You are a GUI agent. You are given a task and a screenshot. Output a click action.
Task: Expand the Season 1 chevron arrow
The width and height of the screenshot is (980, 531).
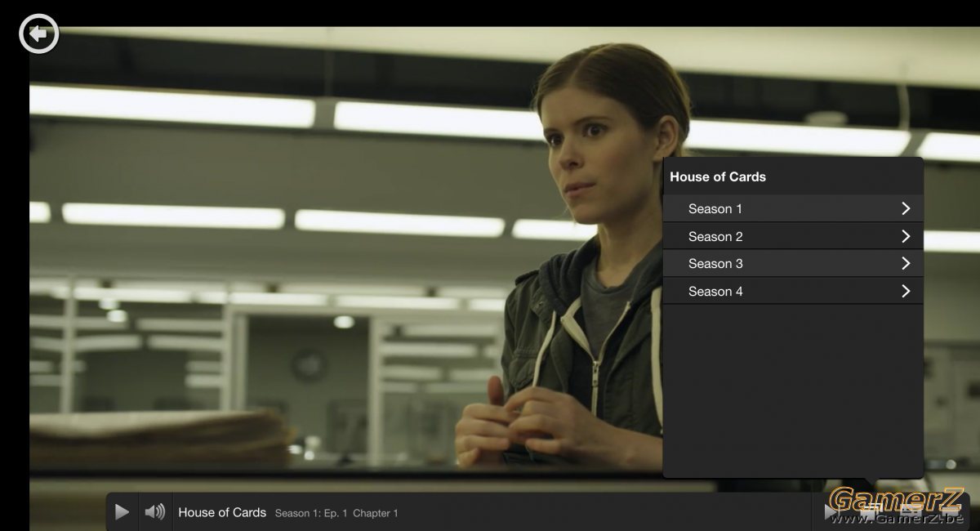(906, 208)
